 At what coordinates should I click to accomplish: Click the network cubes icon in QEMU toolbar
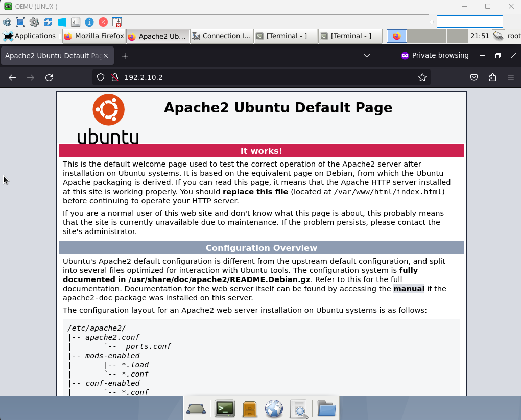click(x=7, y=22)
